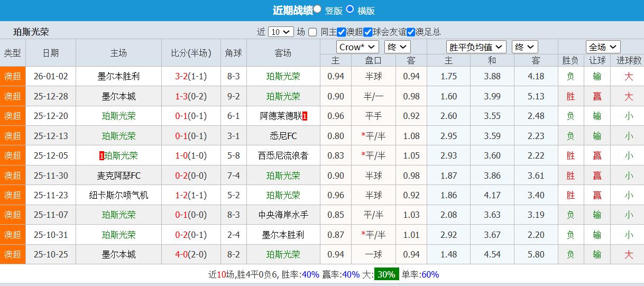Screen dimensions: 644x286
Task: Click 澳超 league tag on 25-11-30 row
Action: pyautogui.click(x=13, y=176)
